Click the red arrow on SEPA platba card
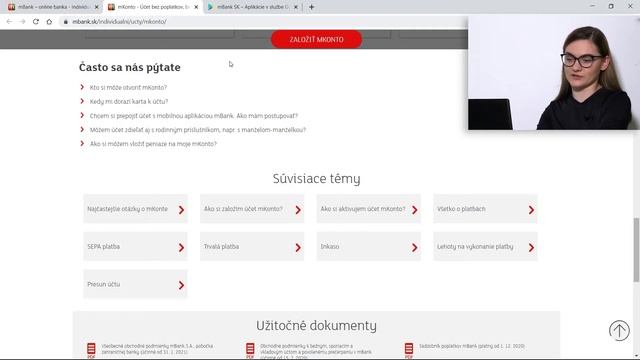640x360 pixels. [x=182, y=247]
